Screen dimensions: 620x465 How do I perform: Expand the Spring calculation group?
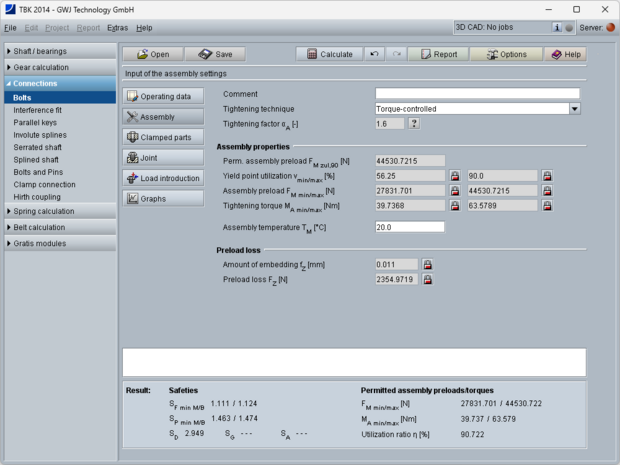point(58,211)
